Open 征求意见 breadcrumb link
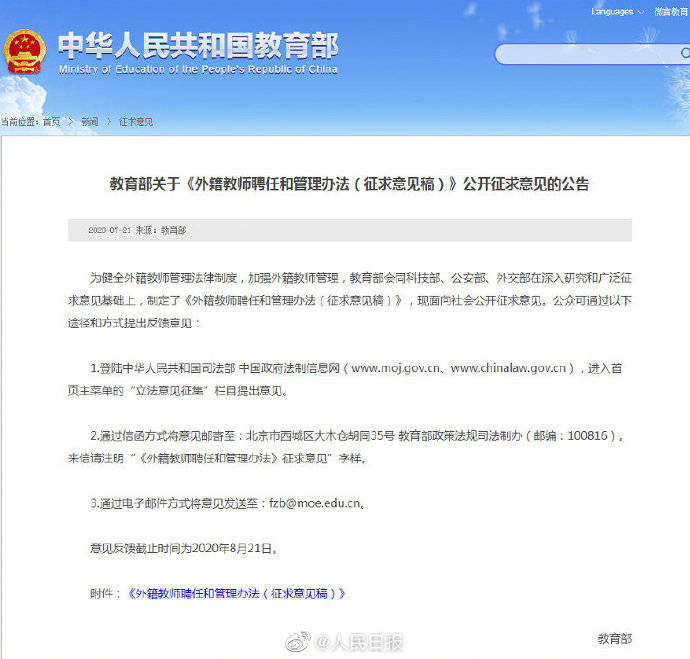This screenshot has height=659, width=690. pyautogui.click(x=136, y=122)
